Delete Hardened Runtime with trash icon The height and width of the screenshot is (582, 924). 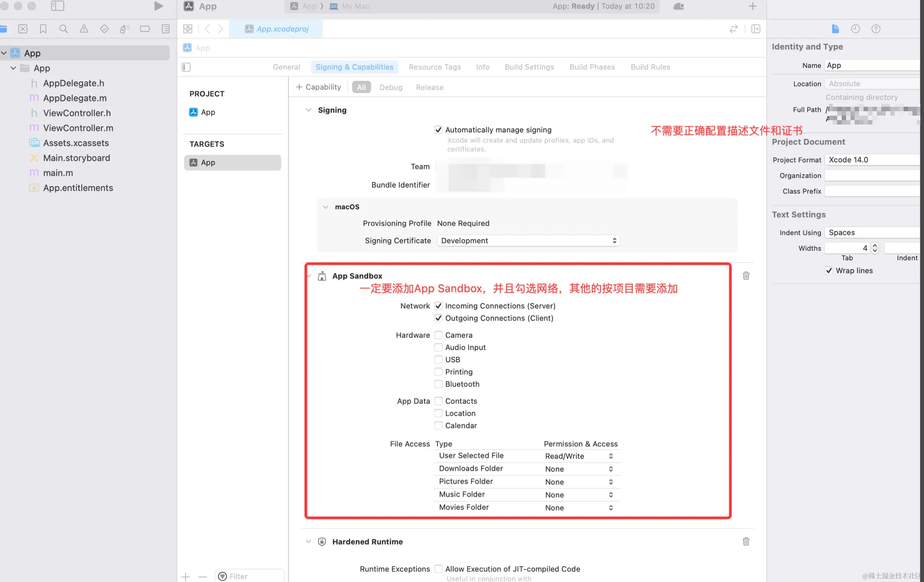[746, 541]
